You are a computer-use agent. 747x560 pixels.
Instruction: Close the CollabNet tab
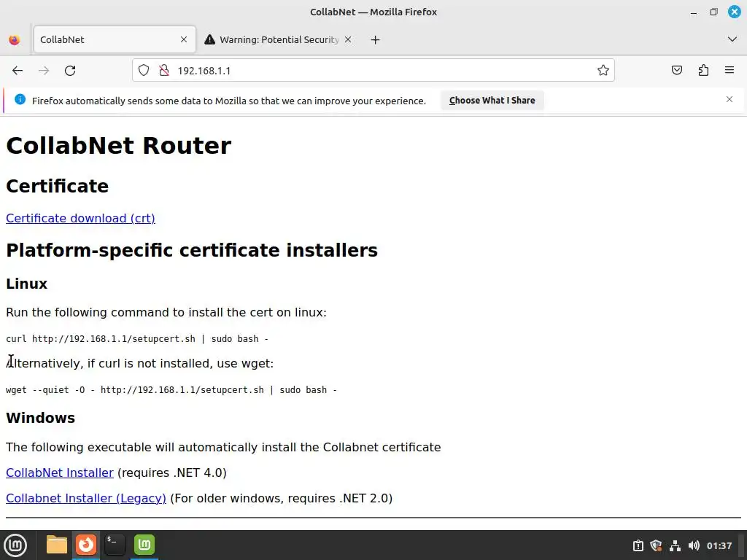coord(184,39)
